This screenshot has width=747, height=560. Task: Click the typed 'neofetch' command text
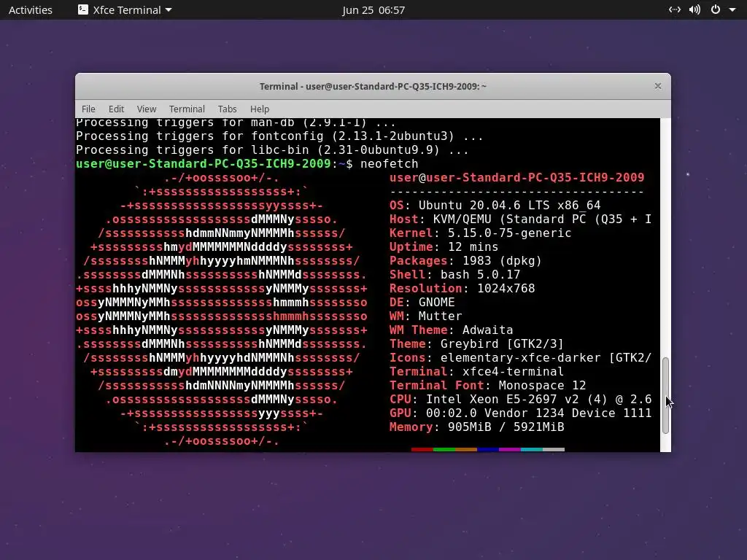390,164
